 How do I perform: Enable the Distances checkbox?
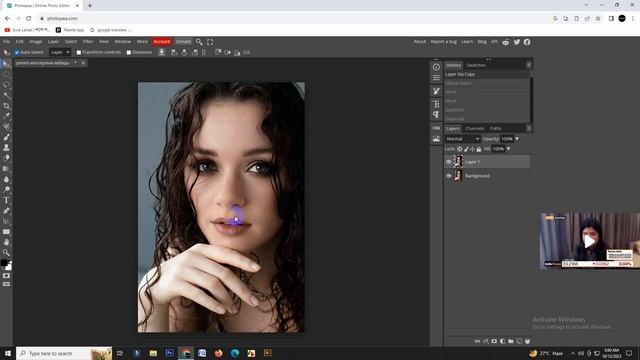129,53
